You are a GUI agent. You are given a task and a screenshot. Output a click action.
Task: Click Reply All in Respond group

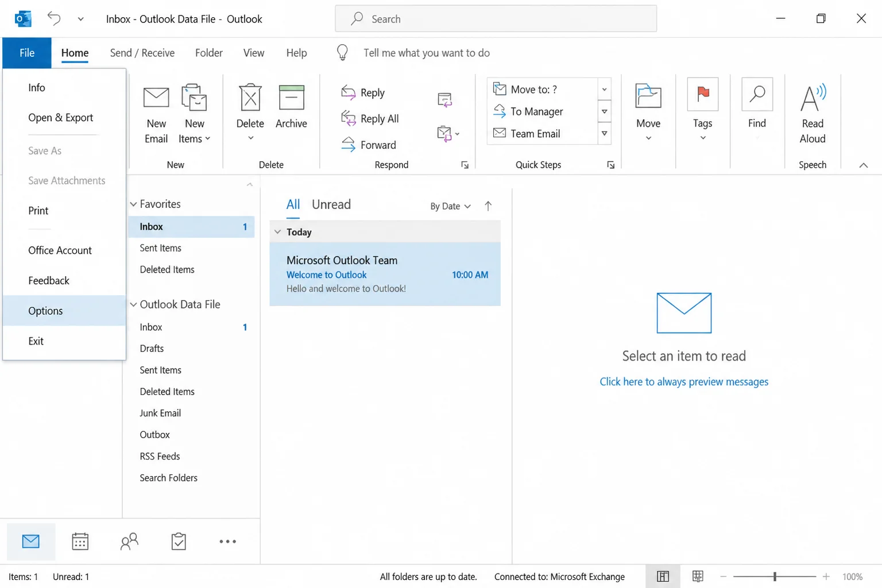[x=370, y=118]
